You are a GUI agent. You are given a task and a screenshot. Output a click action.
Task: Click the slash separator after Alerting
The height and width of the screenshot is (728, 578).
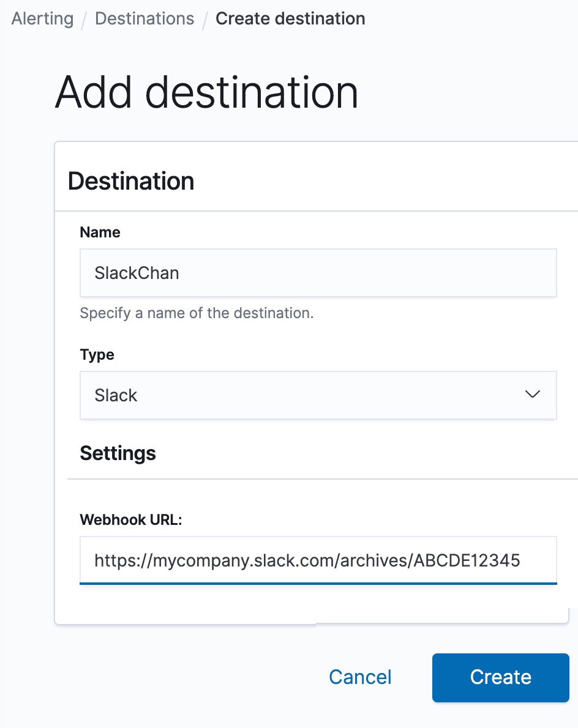[84, 19]
